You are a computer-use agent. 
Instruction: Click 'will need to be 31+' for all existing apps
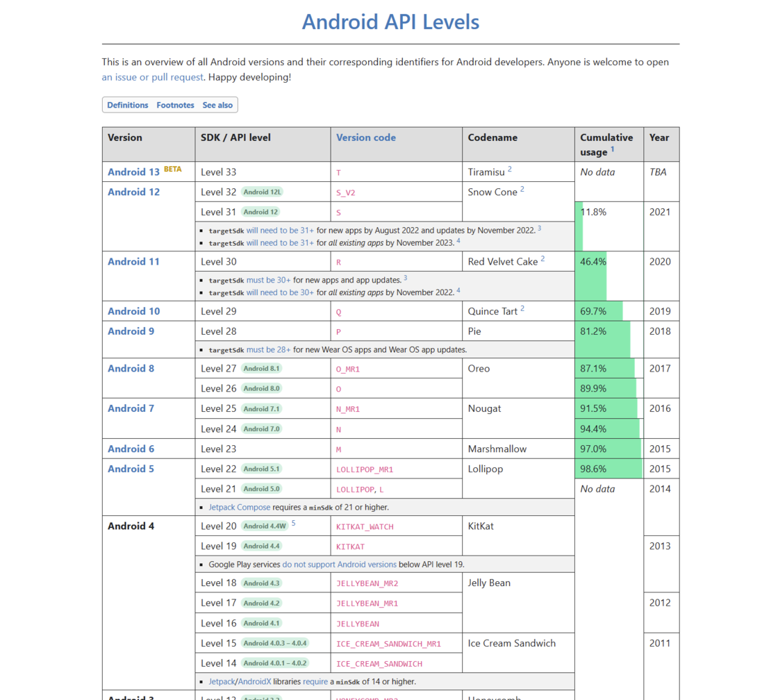pyautogui.click(x=280, y=242)
